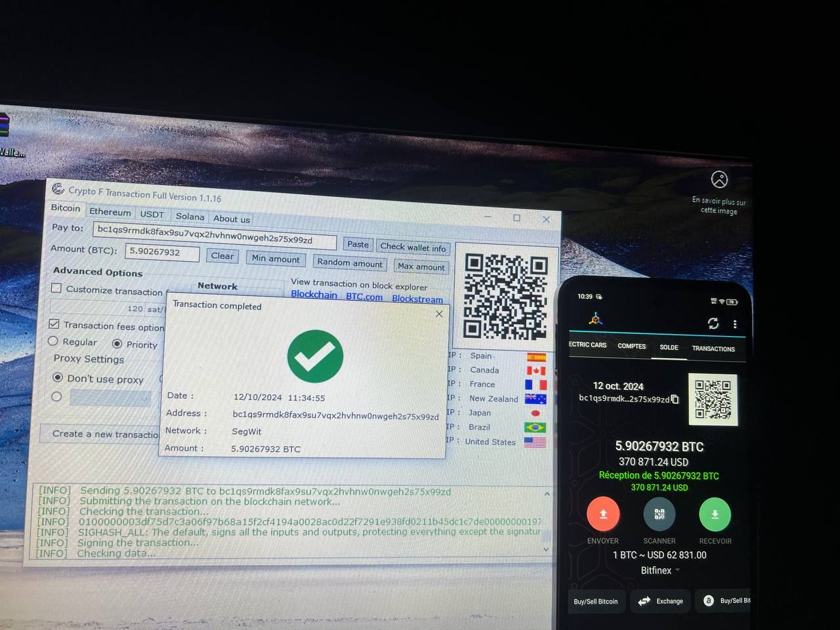Expand the Bitfinex exchange dropdown on the phone
Image resolution: width=840 pixels, height=630 pixels.
coord(660,570)
